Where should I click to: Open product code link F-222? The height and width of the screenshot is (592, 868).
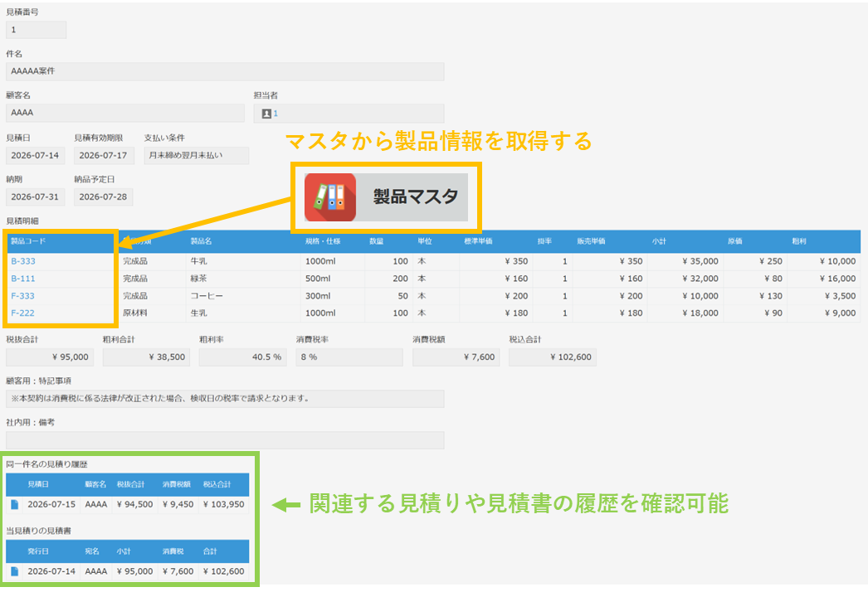pos(22,313)
